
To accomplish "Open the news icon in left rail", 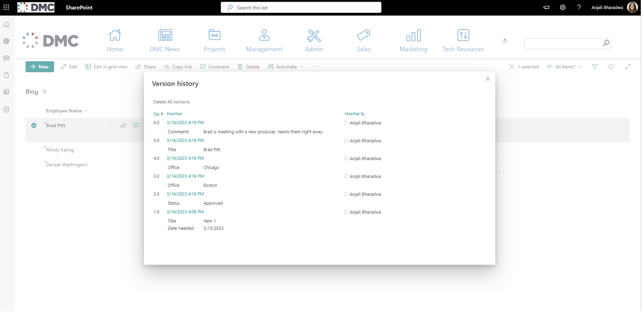I will (x=6, y=59).
